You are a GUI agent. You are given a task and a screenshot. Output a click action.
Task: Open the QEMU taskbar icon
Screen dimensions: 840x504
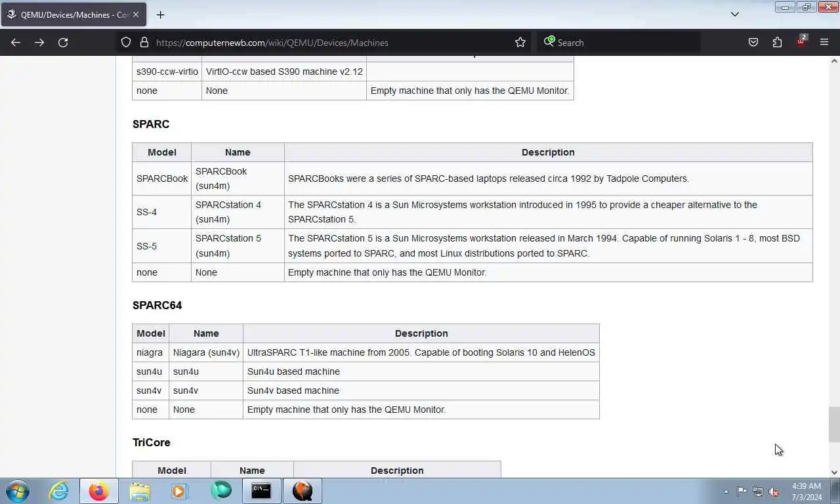pyautogui.click(x=303, y=491)
